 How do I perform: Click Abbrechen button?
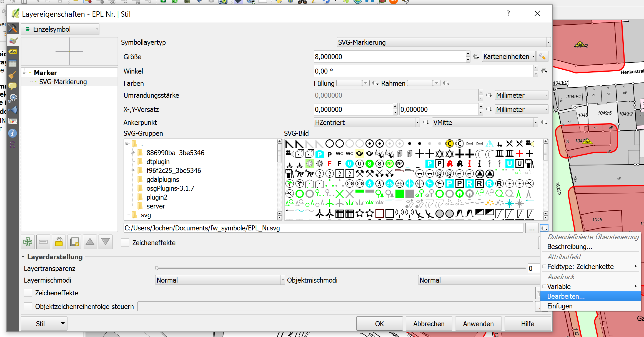click(426, 324)
